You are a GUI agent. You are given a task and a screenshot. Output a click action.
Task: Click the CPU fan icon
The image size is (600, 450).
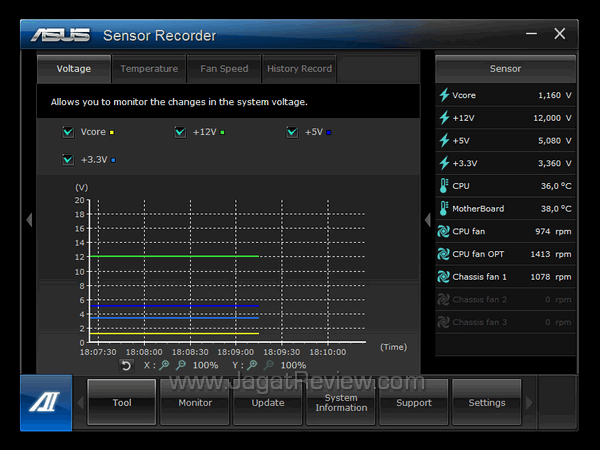coord(443,231)
